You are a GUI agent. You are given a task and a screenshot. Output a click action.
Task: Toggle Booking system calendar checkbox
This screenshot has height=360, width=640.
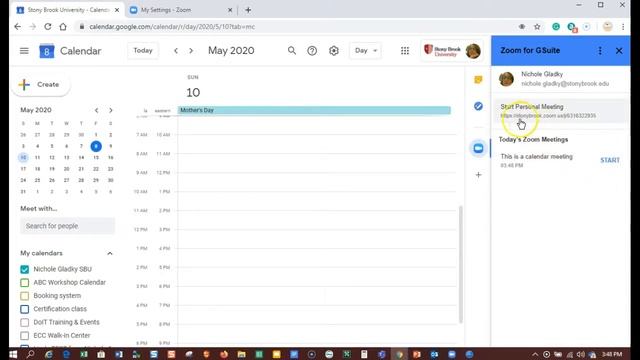(x=24, y=296)
